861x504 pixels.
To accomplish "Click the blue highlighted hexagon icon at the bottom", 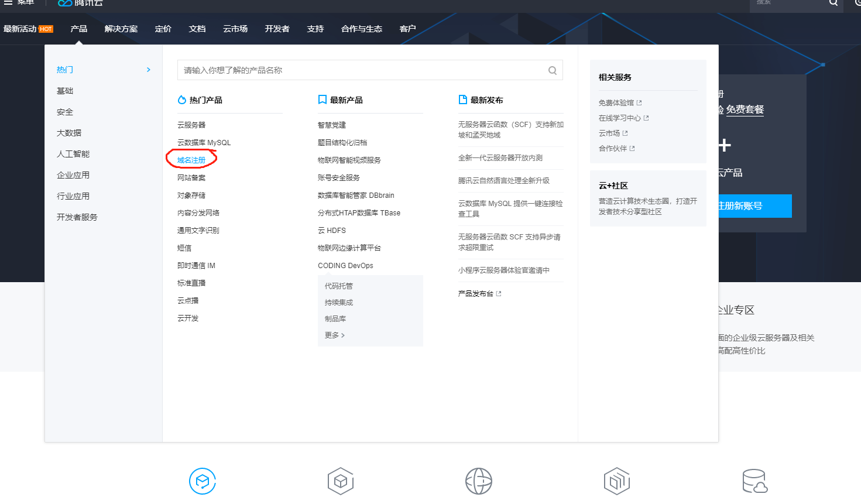I will click(x=203, y=481).
